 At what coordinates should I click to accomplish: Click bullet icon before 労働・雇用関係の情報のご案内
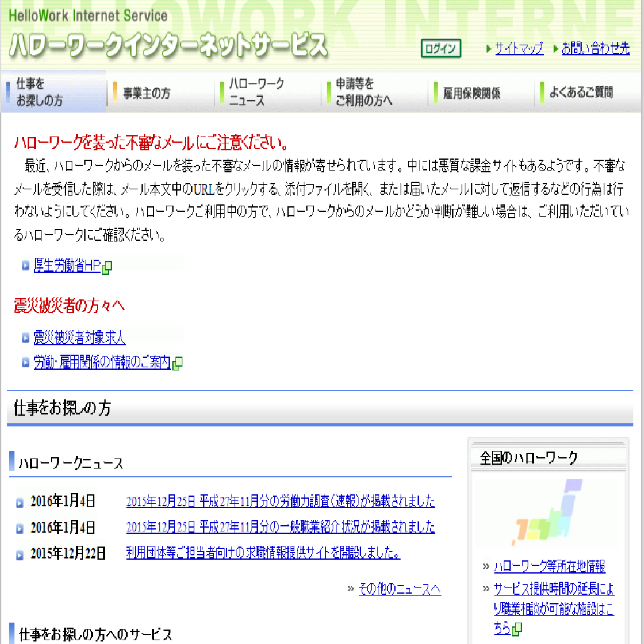[x=25, y=362]
